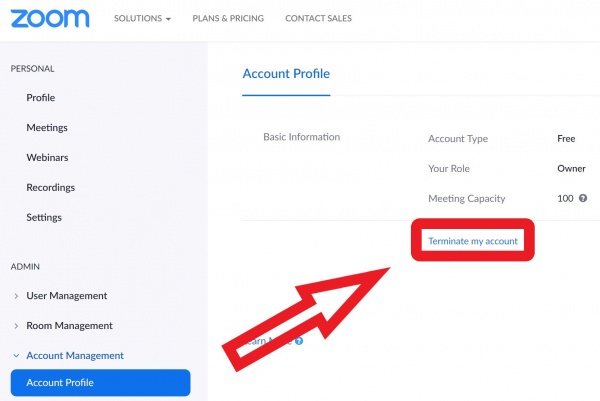Click the Learn More help icon
Viewport: 600px width, 401px height.
pos(299,341)
